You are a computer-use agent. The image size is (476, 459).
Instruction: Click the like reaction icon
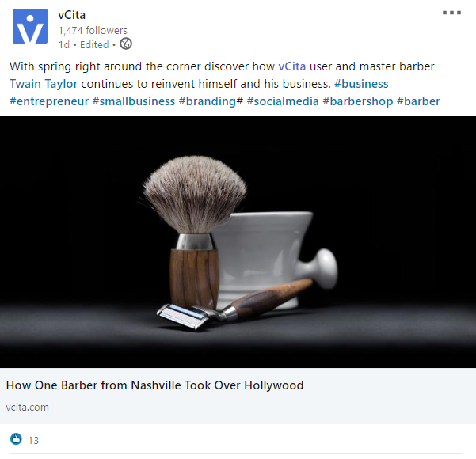point(16,439)
